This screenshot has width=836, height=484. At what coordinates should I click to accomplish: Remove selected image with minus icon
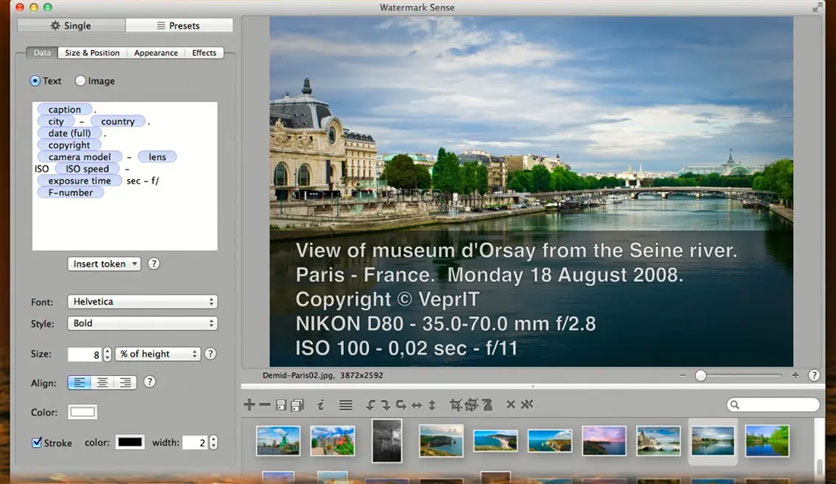[x=264, y=405]
